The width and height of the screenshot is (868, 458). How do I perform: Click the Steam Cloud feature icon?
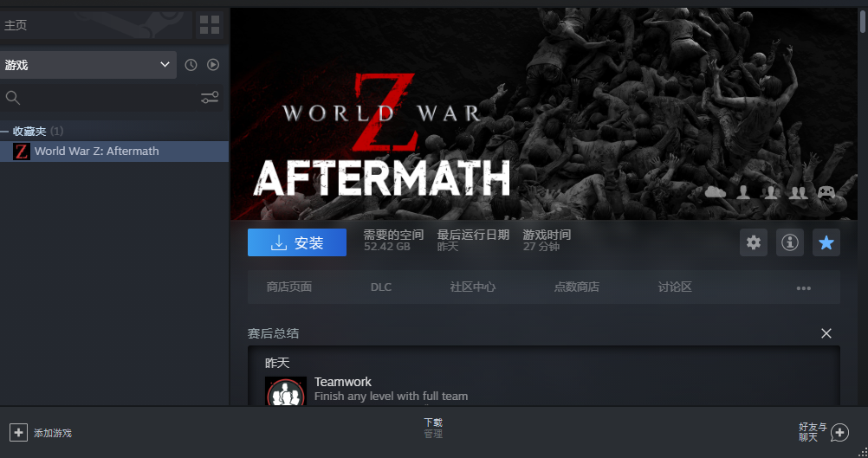tap(716, 192)
